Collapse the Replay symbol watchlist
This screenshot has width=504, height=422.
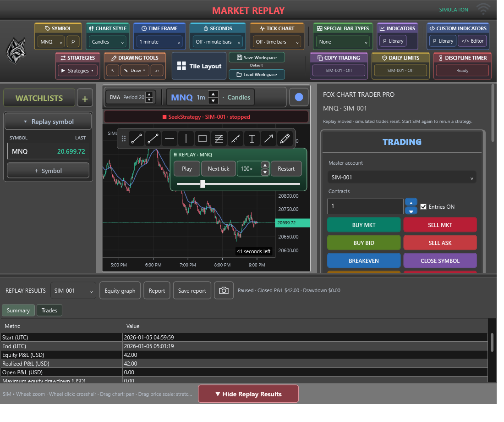(x=48, y=122)
